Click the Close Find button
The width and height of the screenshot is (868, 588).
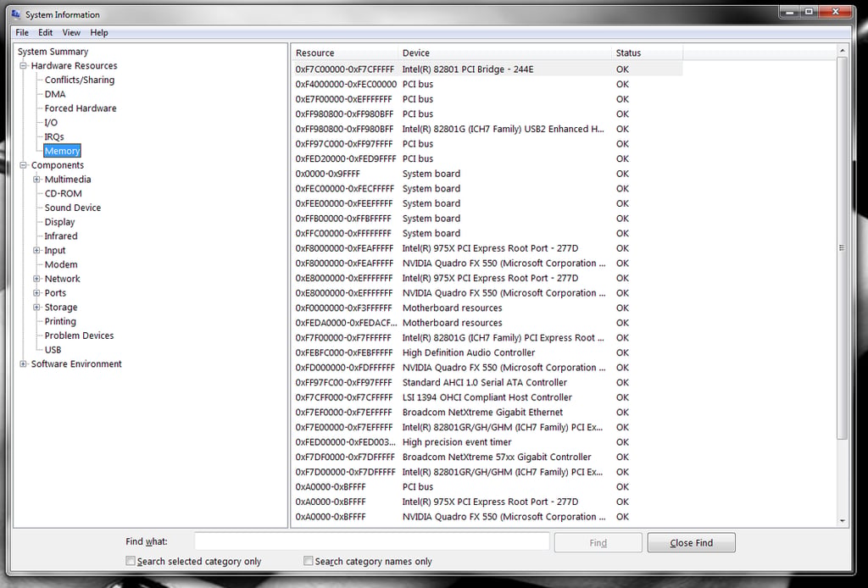tap(692, 542)
